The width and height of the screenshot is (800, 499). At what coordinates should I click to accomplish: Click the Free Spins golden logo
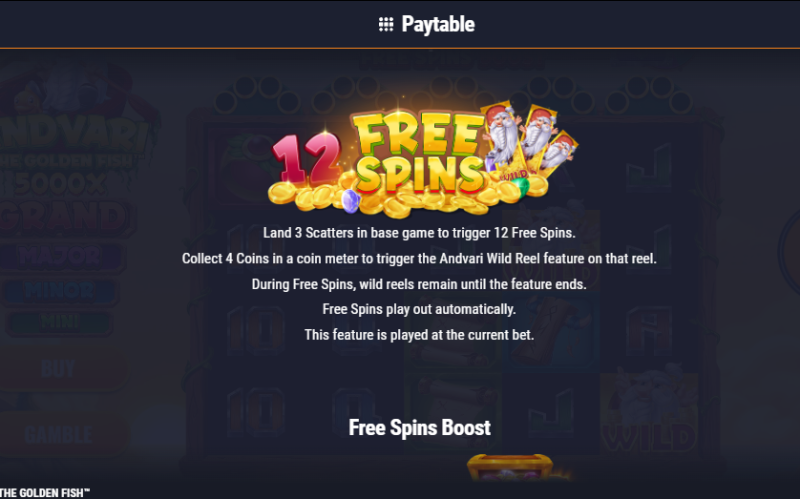coord(419,153)
